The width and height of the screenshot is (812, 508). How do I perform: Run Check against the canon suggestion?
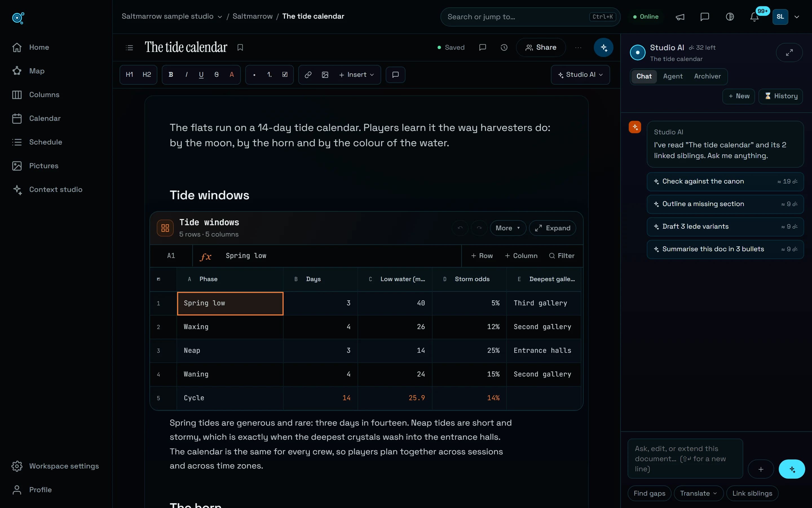pos(725,181)
